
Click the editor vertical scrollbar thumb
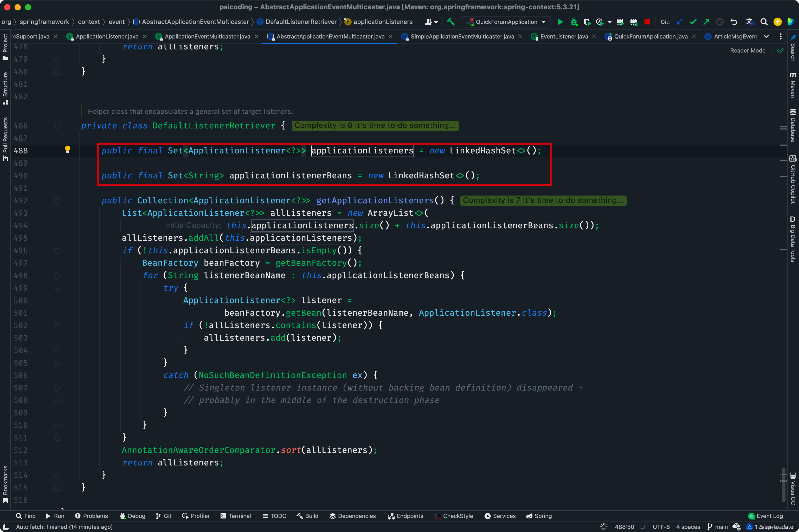pyautogui.click(x=783, y=485)
